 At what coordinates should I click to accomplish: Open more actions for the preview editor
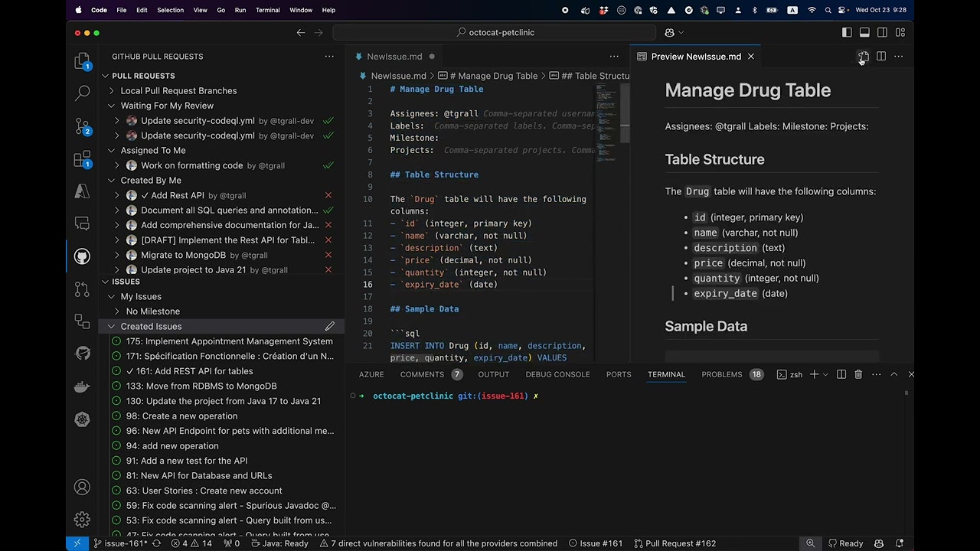[899, 57]
